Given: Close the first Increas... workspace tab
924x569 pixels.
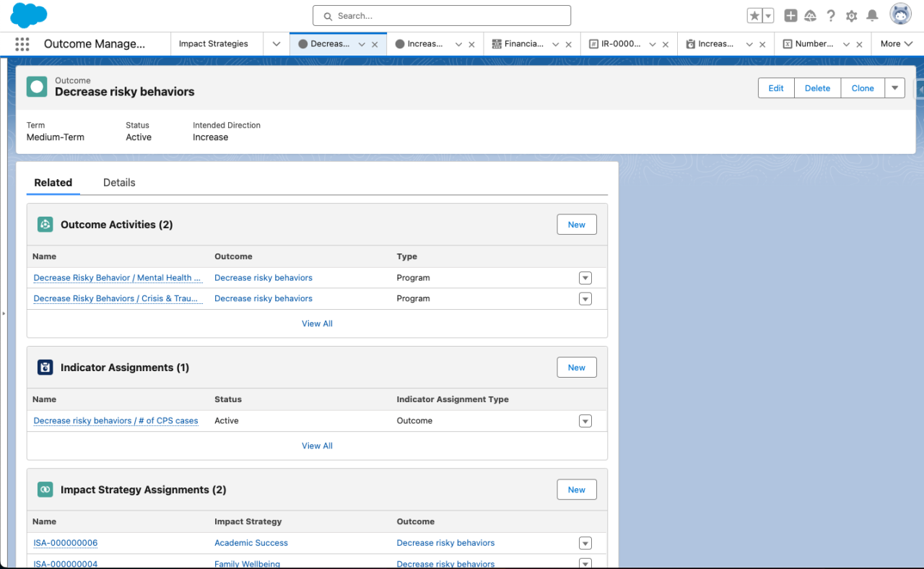Looking at the screenshot, I should pos(471,44).
